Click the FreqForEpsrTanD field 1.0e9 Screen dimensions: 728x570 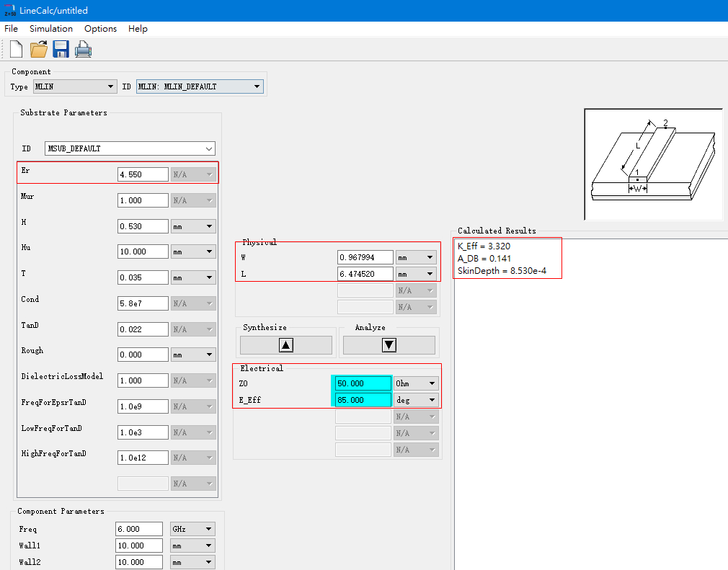(x=143, y=406)
